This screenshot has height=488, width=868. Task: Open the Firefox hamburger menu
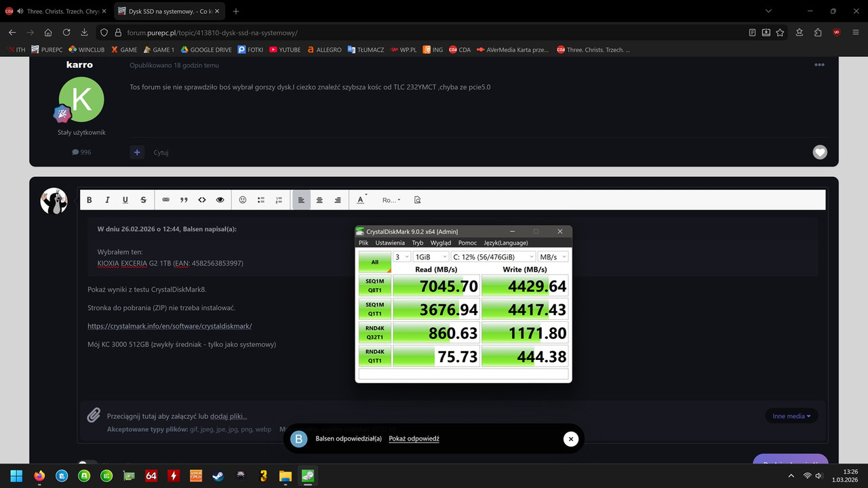coord(854,32)
